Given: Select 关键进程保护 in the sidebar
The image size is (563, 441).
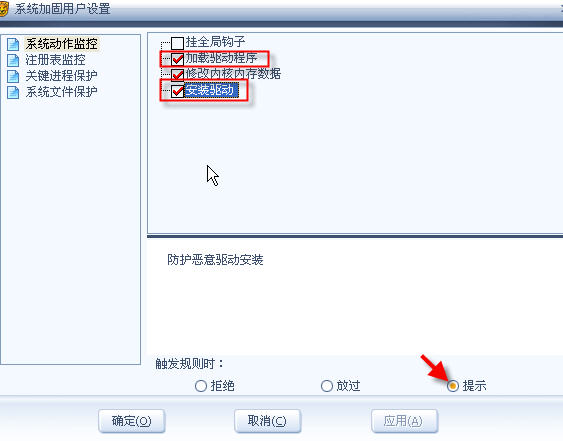Looking at the screenshot, I should (61, 75).
